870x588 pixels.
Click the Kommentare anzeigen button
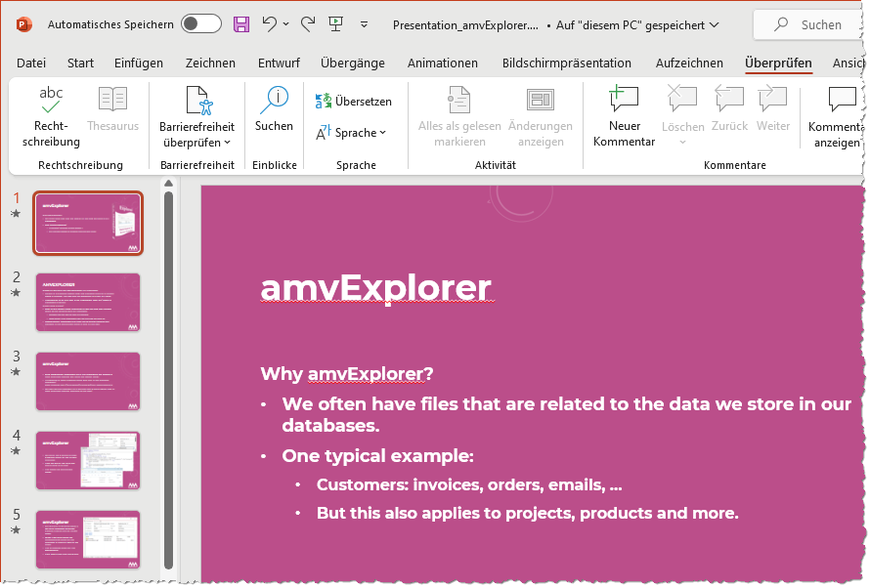(x=836, y=116)
